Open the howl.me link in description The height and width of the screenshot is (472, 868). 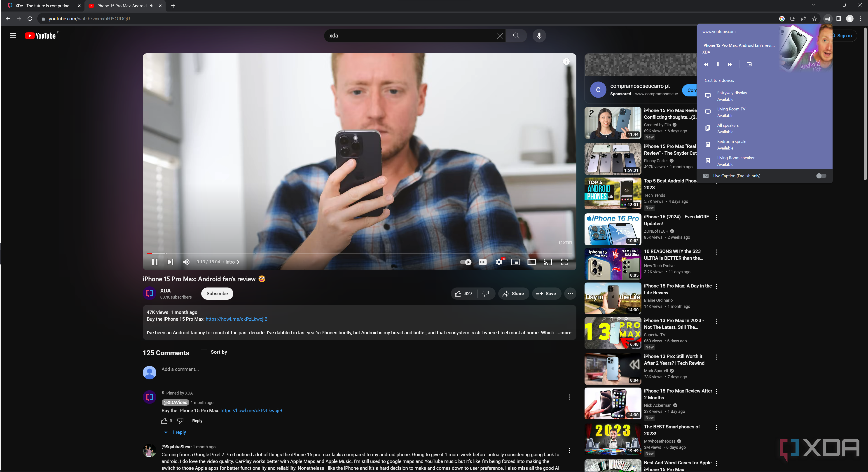[x=236, y=319]
